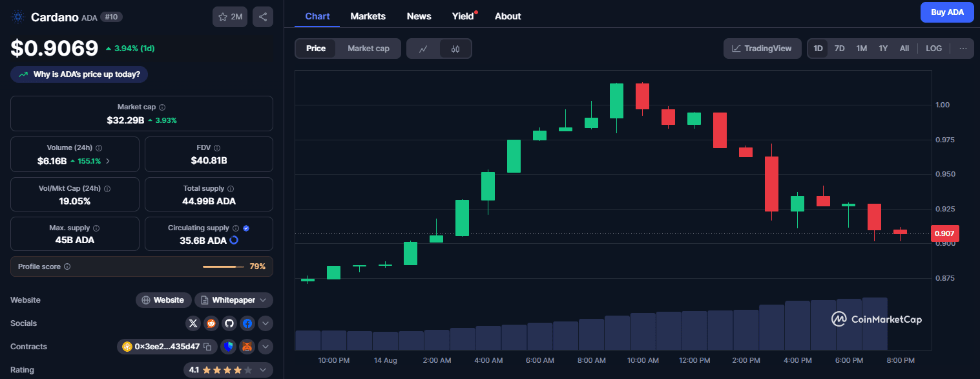Image resolution: width=980 pixels, height=379 pixels.
Task: Click the share icon button
Action: point(263,17)
